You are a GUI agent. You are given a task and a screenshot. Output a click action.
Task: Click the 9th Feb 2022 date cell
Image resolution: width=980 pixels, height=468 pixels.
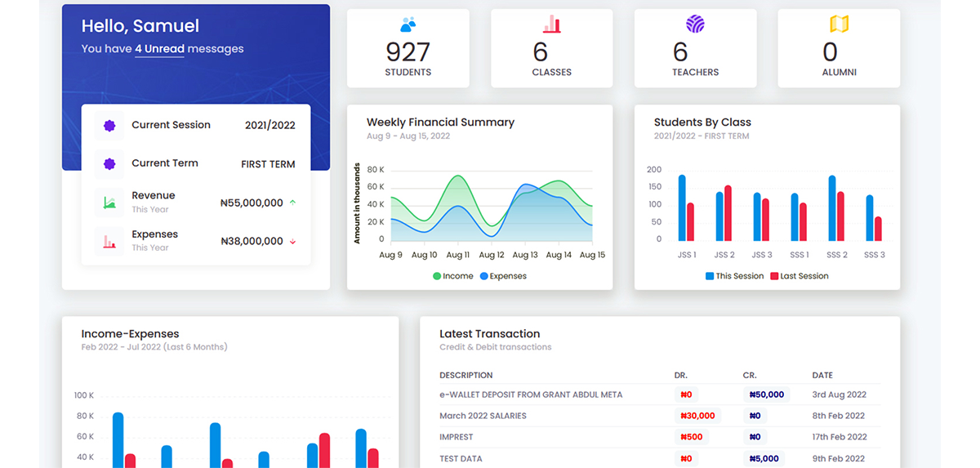coord(839,458)
